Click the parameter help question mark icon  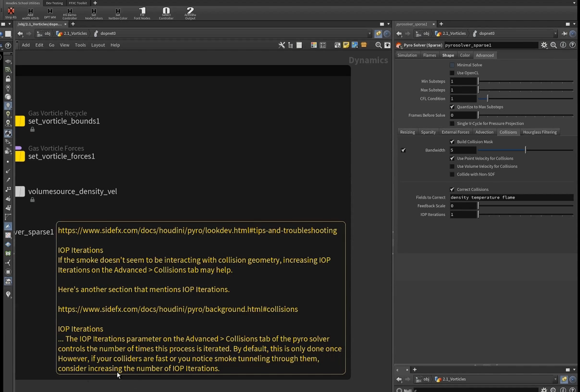point(572,45)
